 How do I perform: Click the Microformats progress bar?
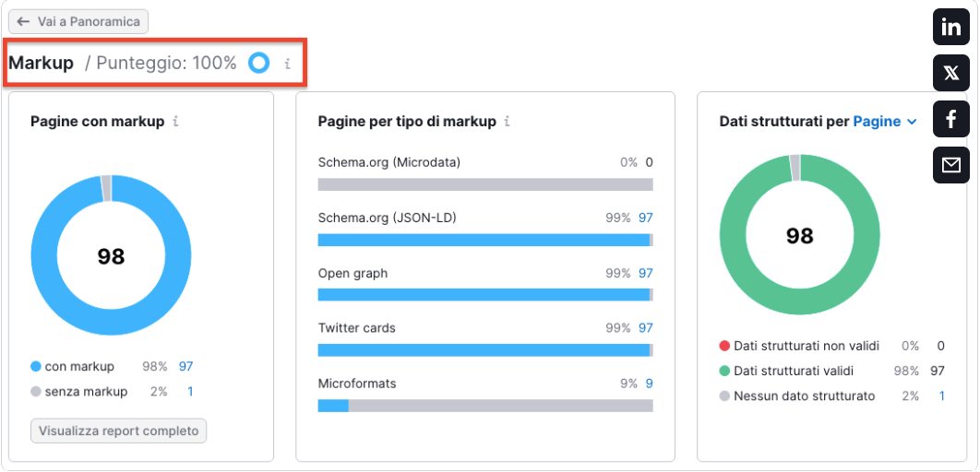[485, 406]
